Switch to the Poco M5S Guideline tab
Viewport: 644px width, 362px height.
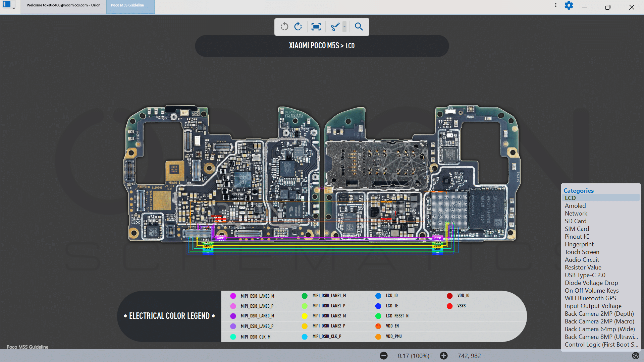point(130,5)
